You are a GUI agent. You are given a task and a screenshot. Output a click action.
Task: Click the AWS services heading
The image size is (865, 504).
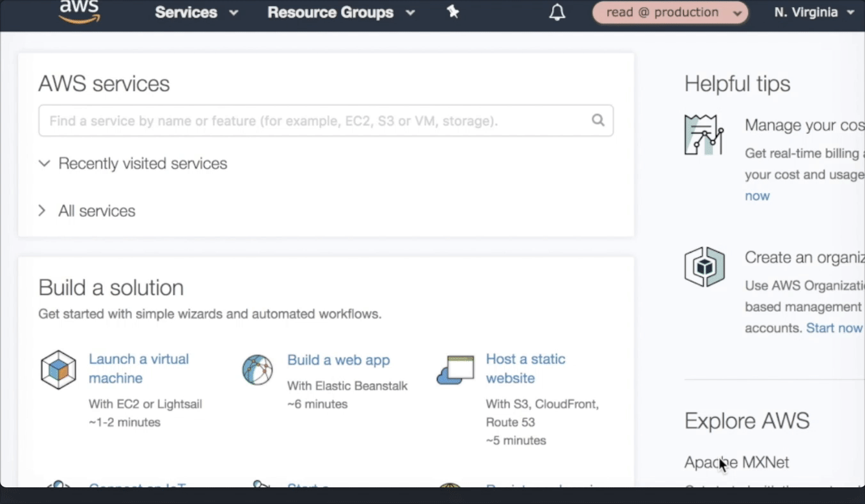tap(104, 84)
